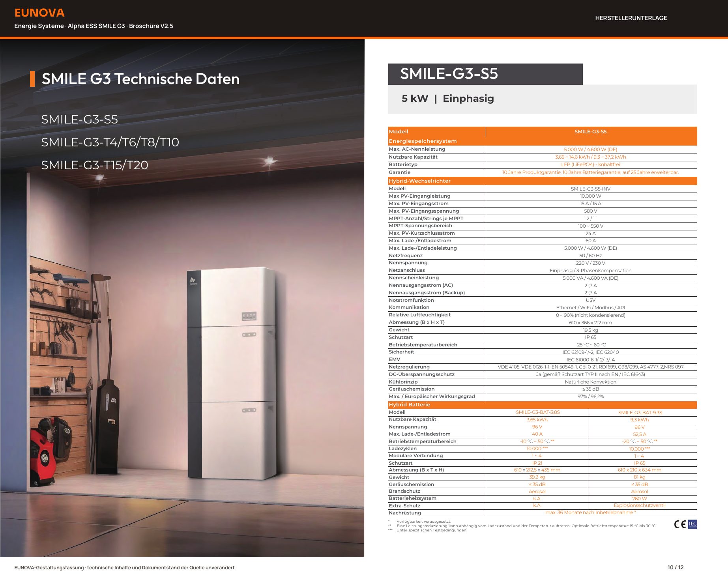
Task: Click the battery capacity value 9,3 kWh
Action: tap(639, 420)
